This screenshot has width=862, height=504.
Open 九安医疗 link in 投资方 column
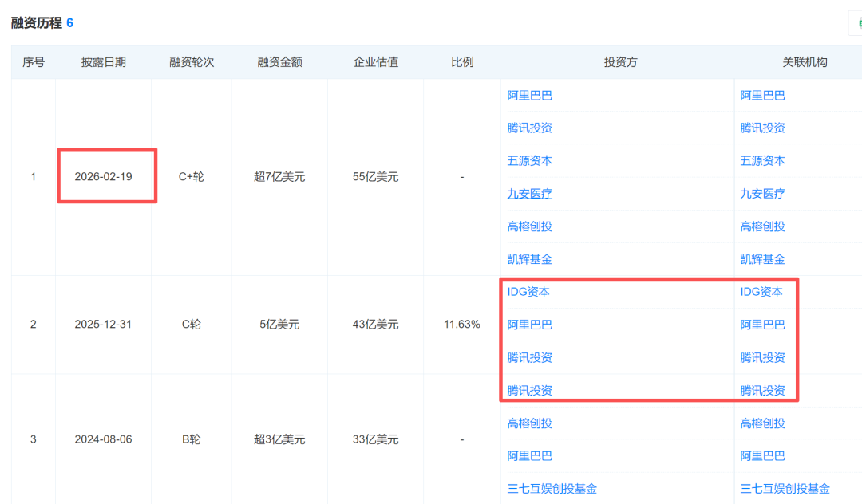coord(529,193)
